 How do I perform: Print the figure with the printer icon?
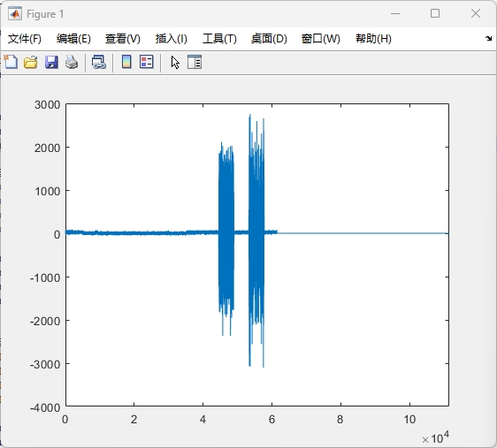click(x=72, y=62)
